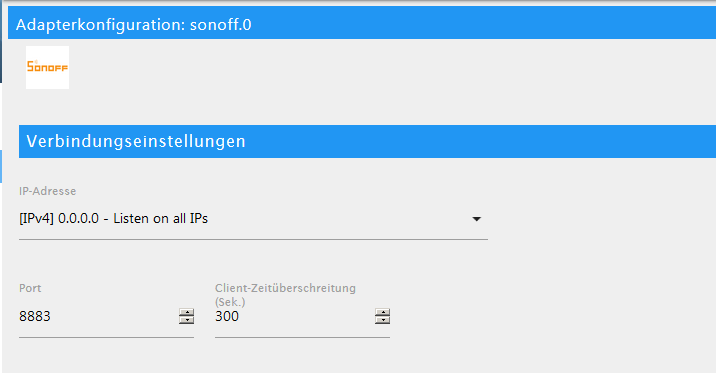This screenshot has width=716, height=373.
Task: Click the "sonoff.0" instance name in title
Action: 221,25
